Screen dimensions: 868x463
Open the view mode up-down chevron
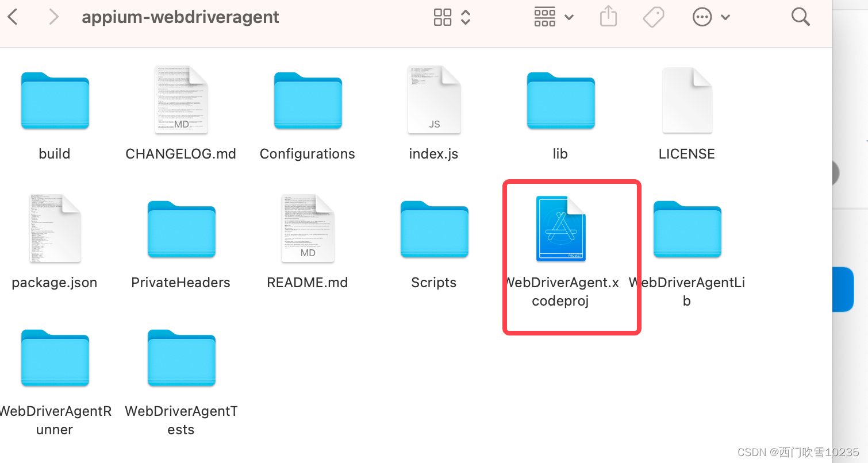point(466,17)
